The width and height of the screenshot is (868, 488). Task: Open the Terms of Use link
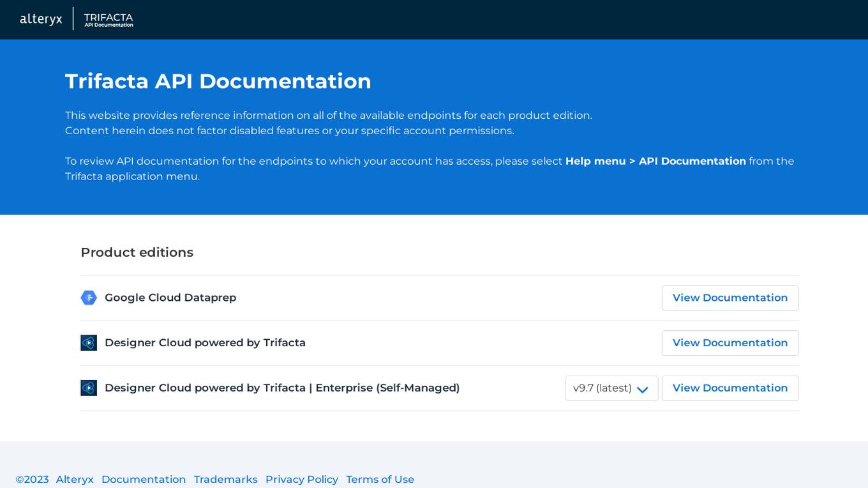coord(380,479)
